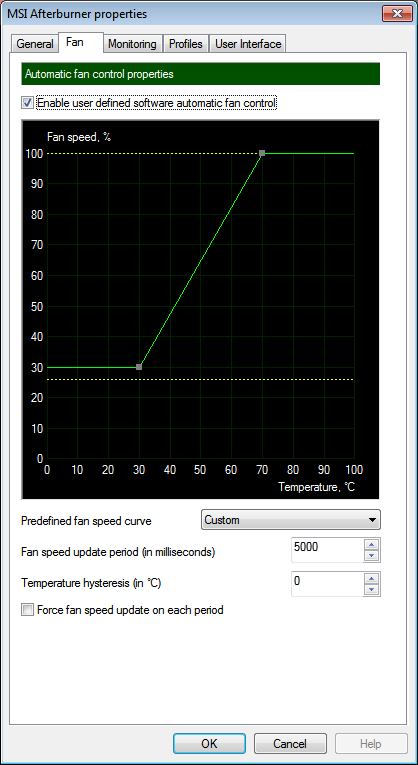Image resolution: width=418 pixels, height=765 pixels.
Task: Click the temperature hysteresis input field
Action: click(x=327, y=584)
